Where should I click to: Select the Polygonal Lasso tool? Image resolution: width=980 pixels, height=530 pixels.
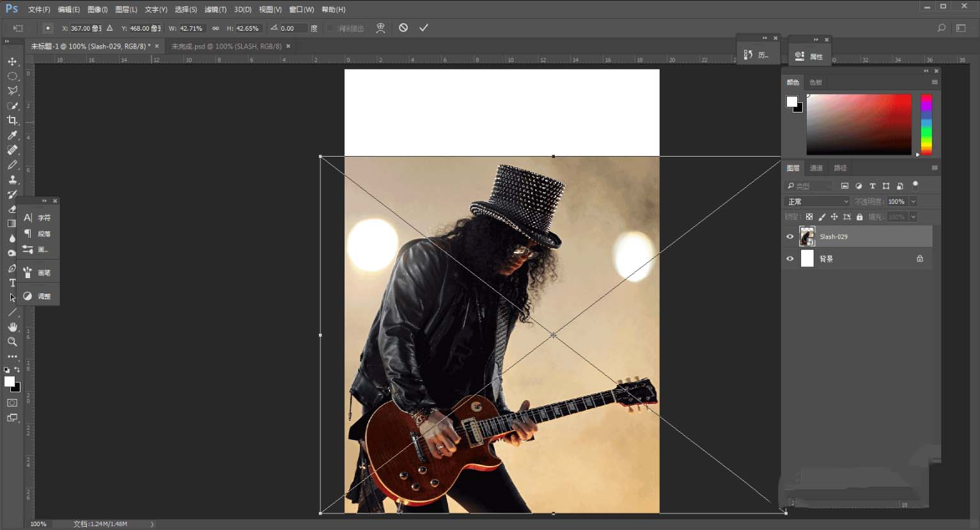pyautogui.click(x=12, y=91)
